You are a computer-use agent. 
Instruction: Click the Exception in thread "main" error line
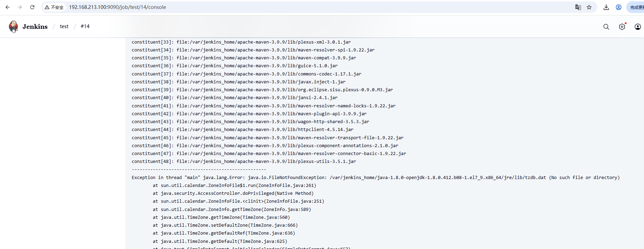pyautogui.click(x=376, y=177)
